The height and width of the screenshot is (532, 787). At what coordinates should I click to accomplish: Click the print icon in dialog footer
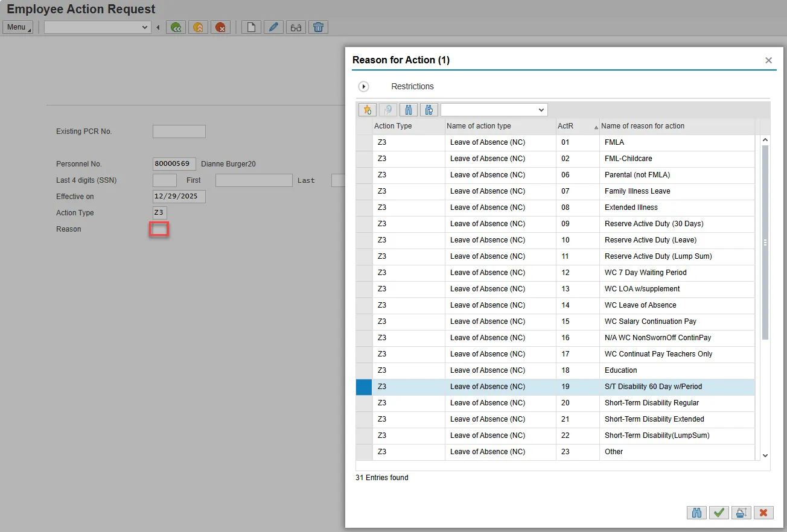pyautogui.click(x=741, y=513)
